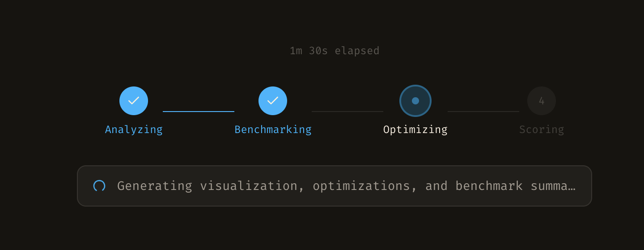
Task: Click the completed Benchmarking step checkmark circle
Action: click(x=273, y=101)
